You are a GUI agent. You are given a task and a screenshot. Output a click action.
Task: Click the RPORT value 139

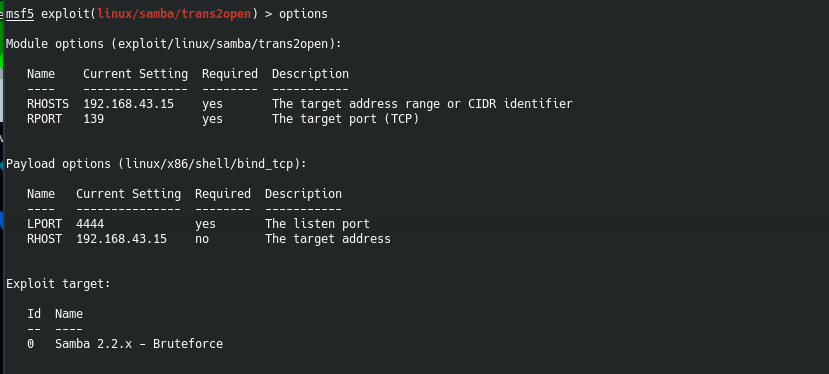pyautogui.click(x=94, y=119)
